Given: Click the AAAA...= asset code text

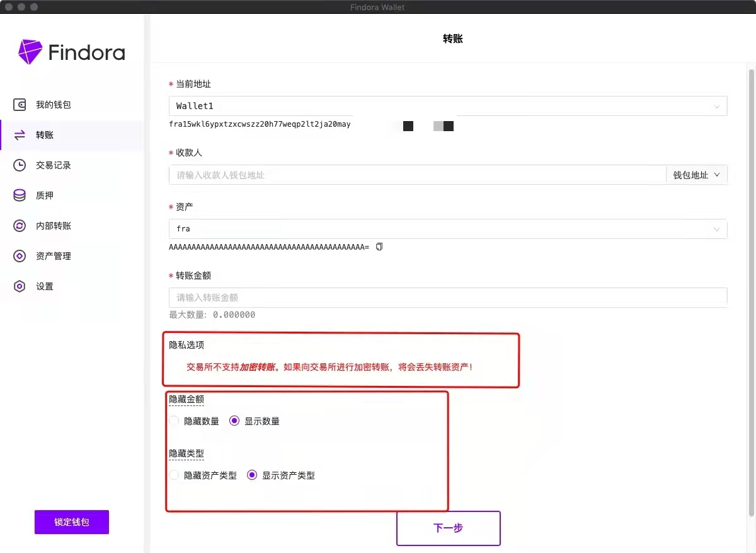Looking at the screenshot, I should tap(269, 247).
